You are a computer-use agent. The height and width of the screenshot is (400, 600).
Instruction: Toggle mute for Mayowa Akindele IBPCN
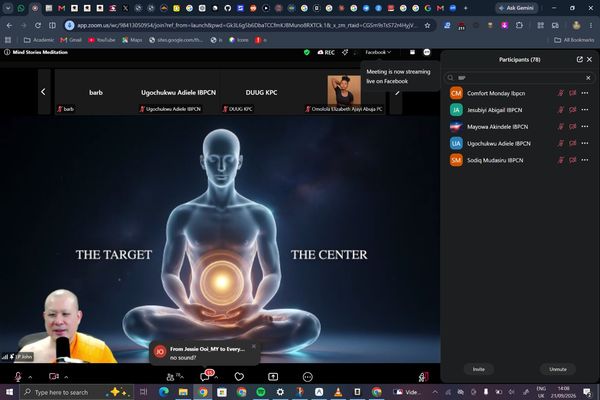pos(560,127)
